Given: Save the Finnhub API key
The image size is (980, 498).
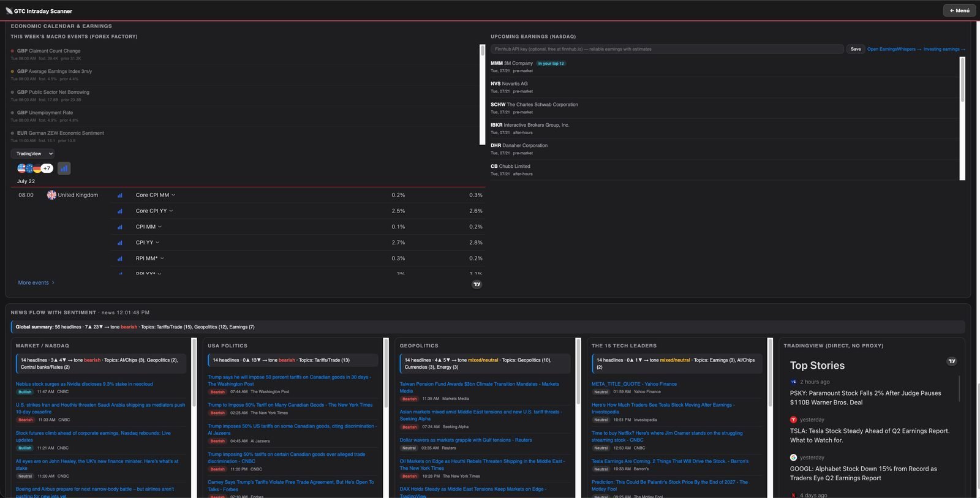Looking at the screenshot, I should [x=856, y=49].
